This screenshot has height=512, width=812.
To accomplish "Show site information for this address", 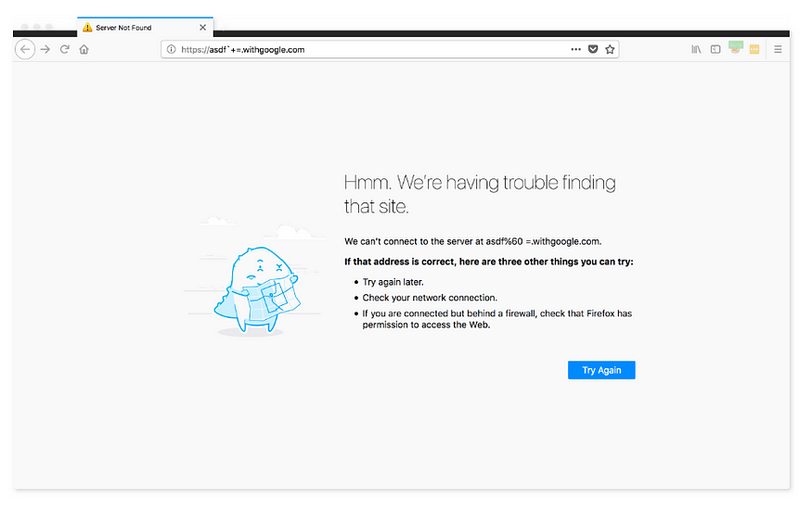I will pyautogui.click(x=171, y=50).
